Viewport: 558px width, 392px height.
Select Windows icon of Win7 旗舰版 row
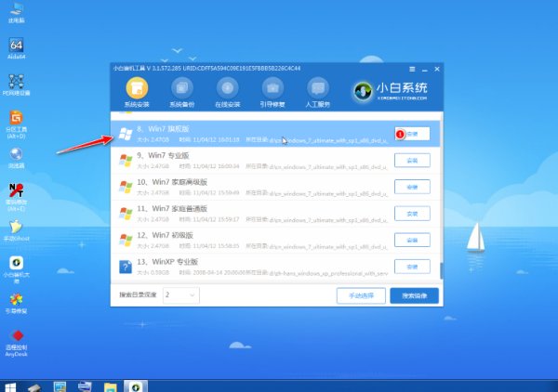pyautogui.click(x=126, y=134)
